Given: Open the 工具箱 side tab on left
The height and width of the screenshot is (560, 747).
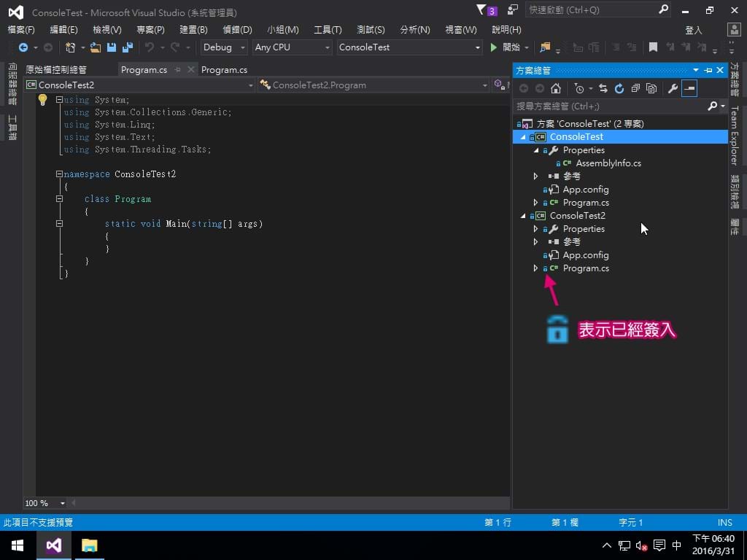Looking at the screenshot, I should (12, 127).
